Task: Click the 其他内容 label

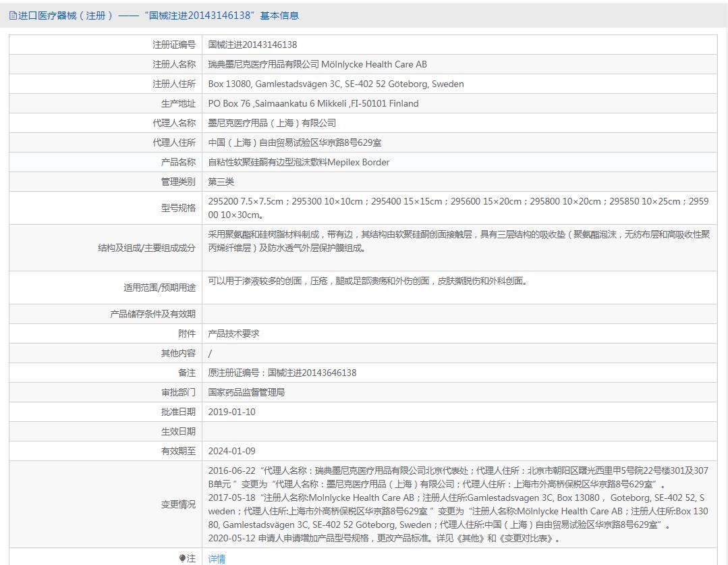Action: [178, 352]
